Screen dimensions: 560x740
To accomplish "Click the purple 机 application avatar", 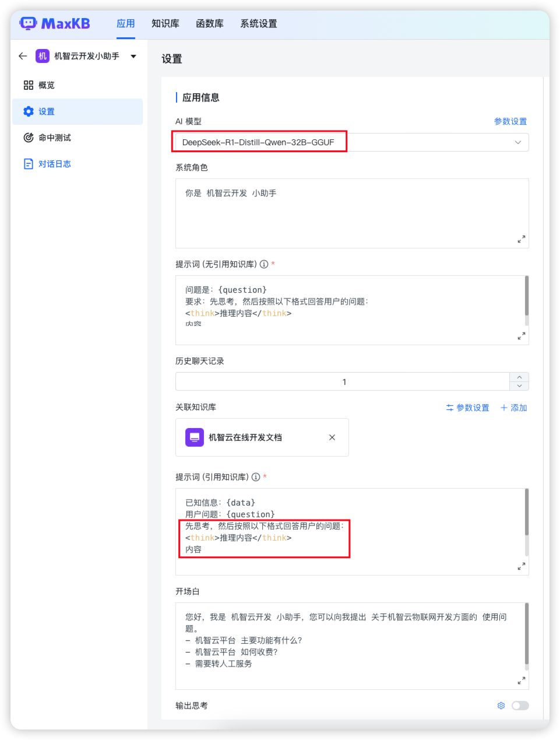I will click(x=43, y=56).
